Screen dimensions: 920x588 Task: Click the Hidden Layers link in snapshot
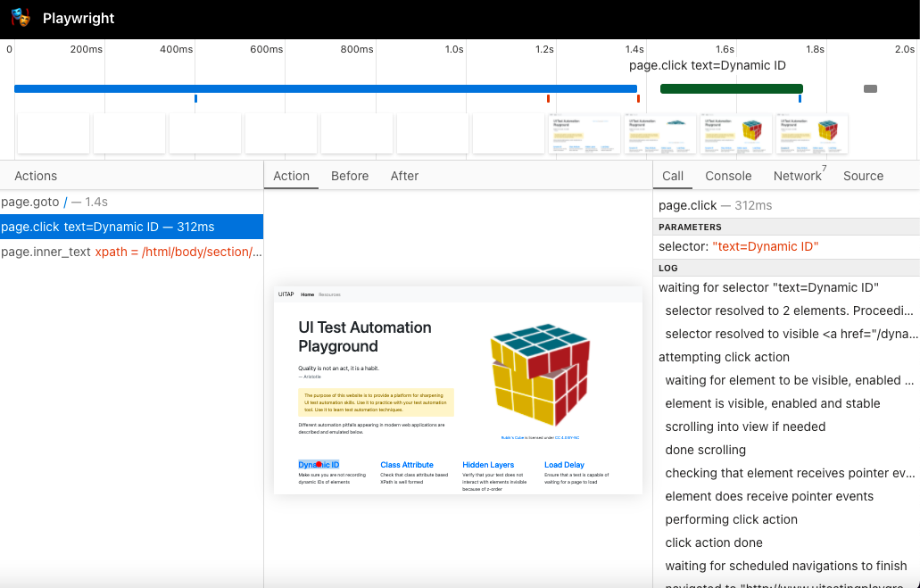coord(488,465)
